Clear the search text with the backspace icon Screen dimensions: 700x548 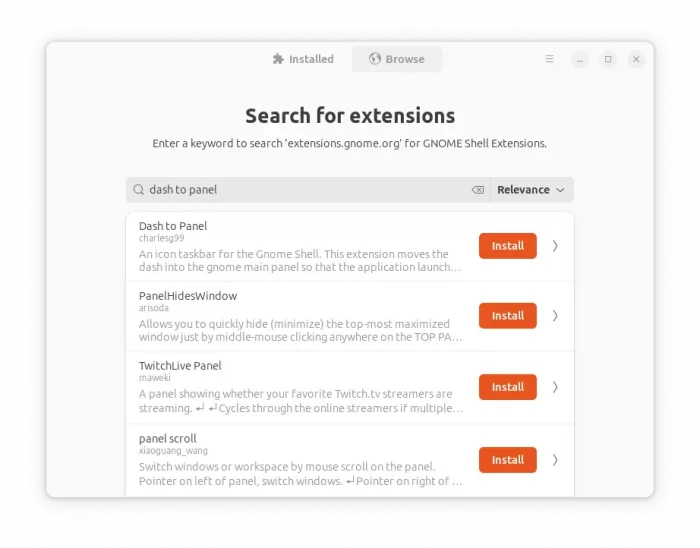[x=477, y=190]
